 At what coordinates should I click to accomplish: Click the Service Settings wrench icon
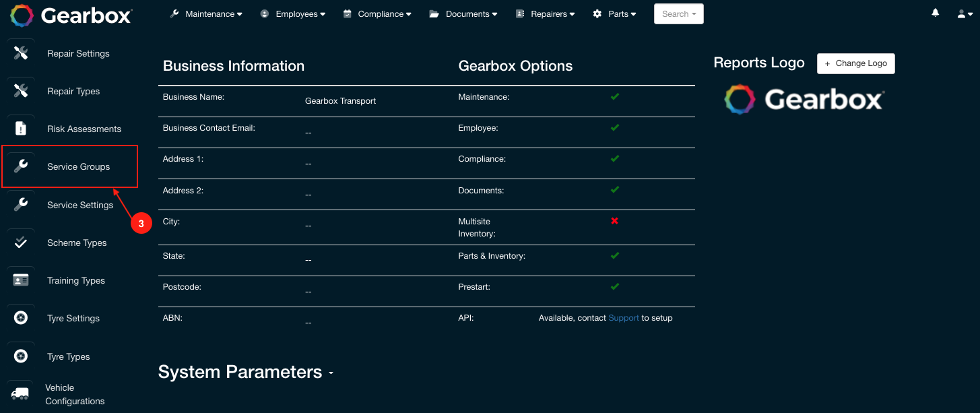coord(21,205)
